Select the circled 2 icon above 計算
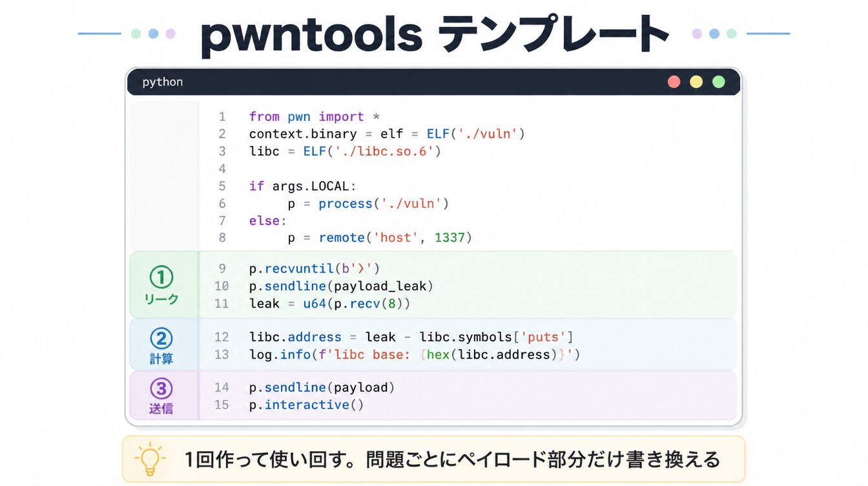The height and width of the screenshot is (486, 868). click(161, 338)
